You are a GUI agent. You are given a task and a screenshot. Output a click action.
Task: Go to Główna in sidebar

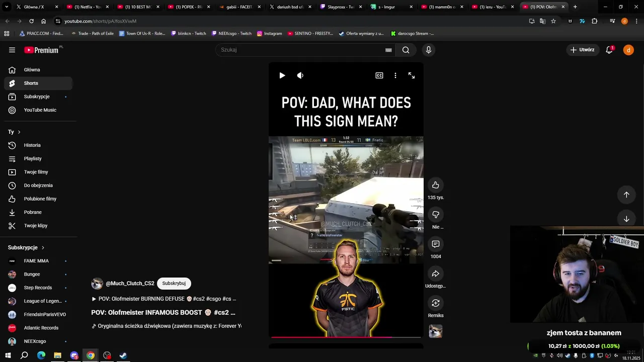[38, 70]
